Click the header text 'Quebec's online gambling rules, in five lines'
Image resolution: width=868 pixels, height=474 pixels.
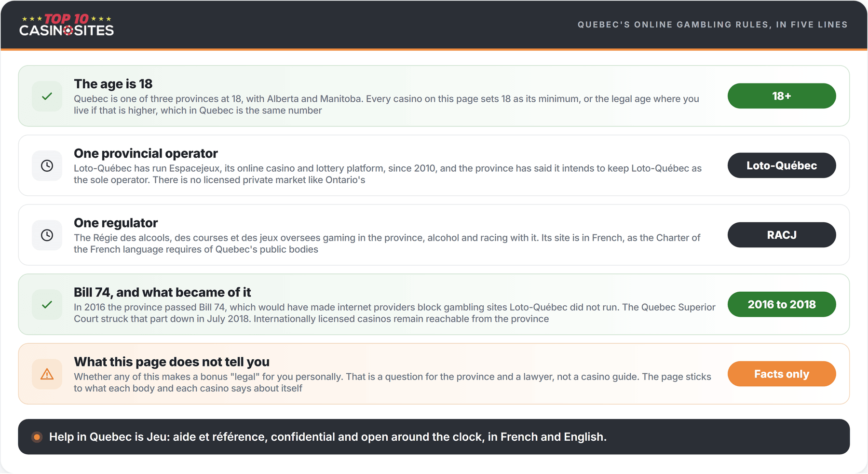[713, 25]
